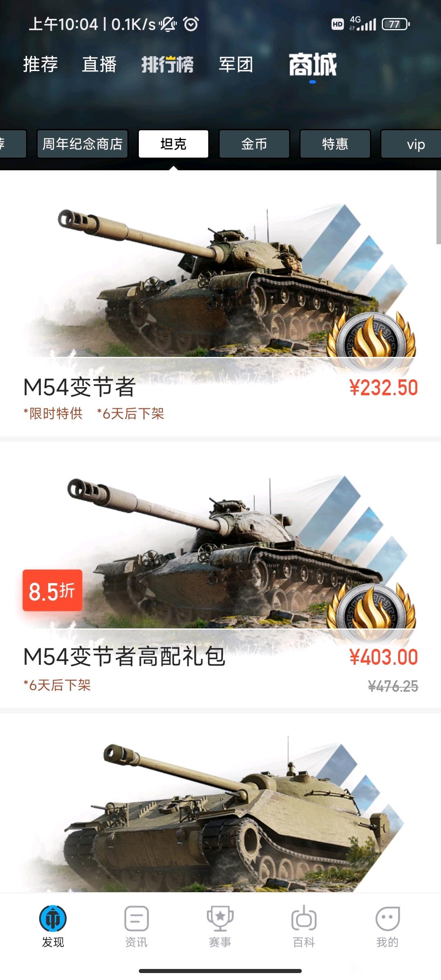This screenshot has height=980, width=441.
Task: Open the 发现 discover icon
Action: point(53,918)
